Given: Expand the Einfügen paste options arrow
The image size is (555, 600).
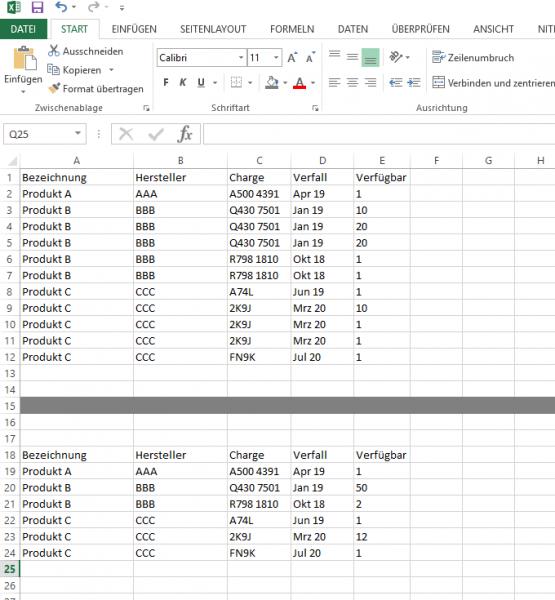Looking at the screenshot, I should [23, 92].
